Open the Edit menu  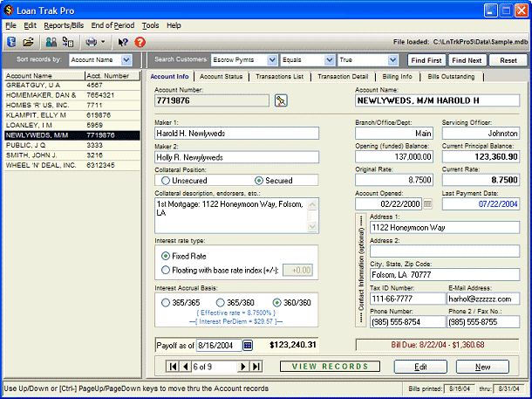30,25
